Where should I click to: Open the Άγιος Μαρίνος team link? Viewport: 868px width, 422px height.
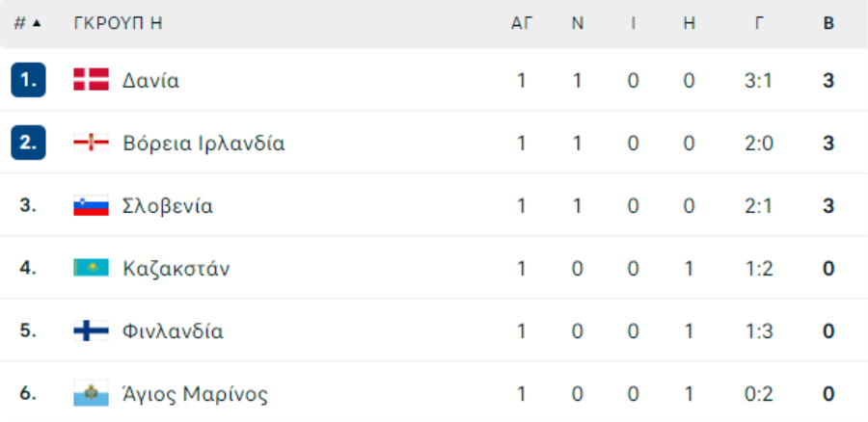195,394
